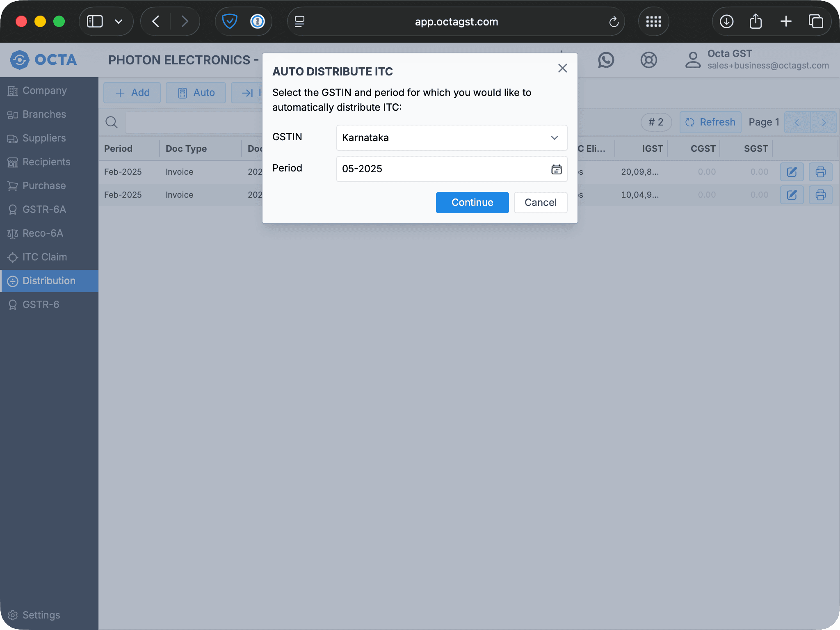Screen dimensions: 840x630
Task: Open WhatsApp support chat icon
Action: pos(606,60)
